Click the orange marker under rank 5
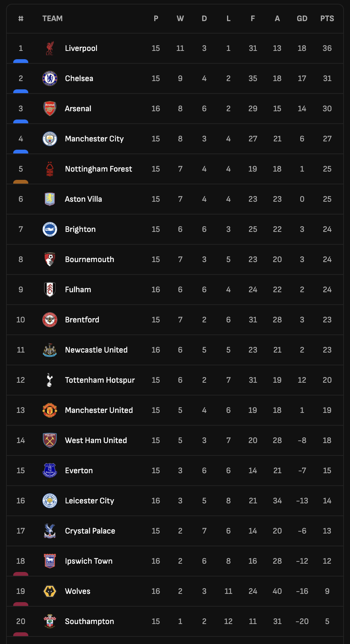Screen dimensions: 350x644 pyautogui.click(x=21, y=182)
